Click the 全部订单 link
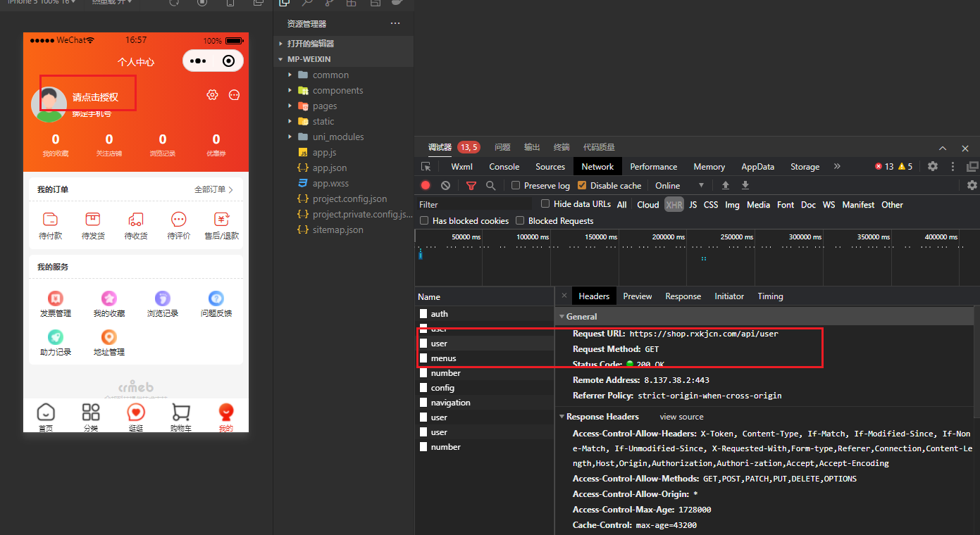The width and height of the screenshot is (980, 535). (x=213, y=189)
